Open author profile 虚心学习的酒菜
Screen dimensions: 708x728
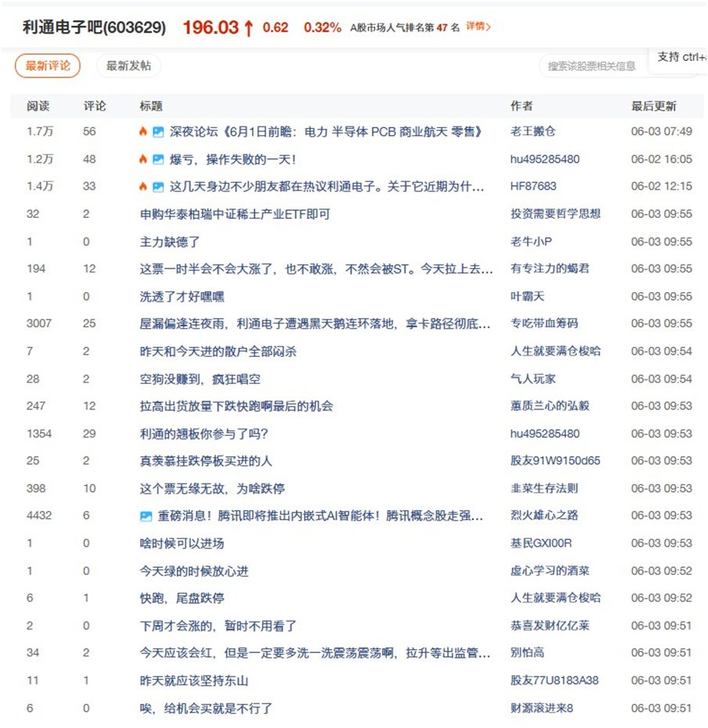(x=550, y=572)
